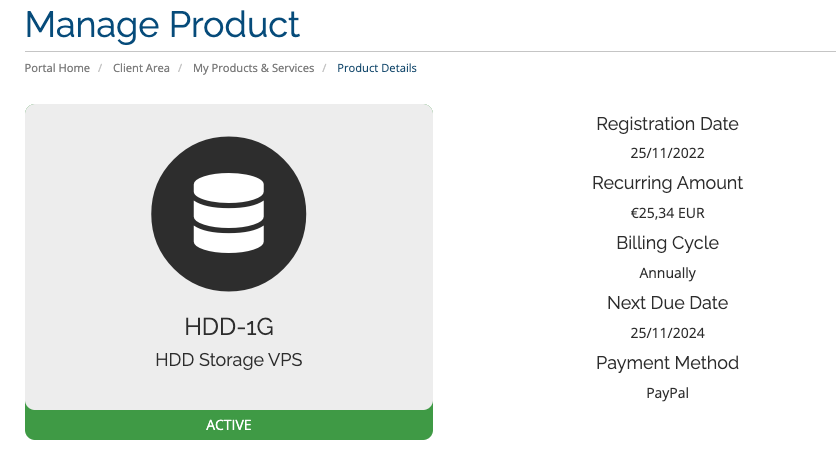Click the Recurring Amount label
Screen dimensions: 836x451
click(667, 183)
